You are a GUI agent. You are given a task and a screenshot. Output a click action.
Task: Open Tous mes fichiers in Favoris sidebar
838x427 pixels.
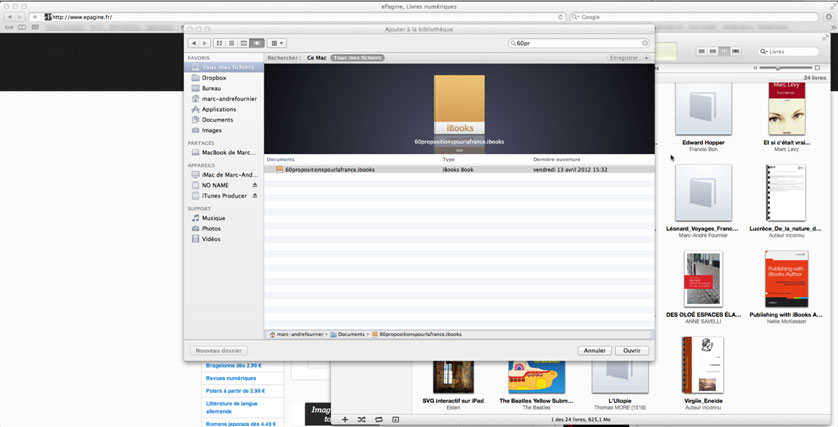pyautogui.click(x=224, y=67)
